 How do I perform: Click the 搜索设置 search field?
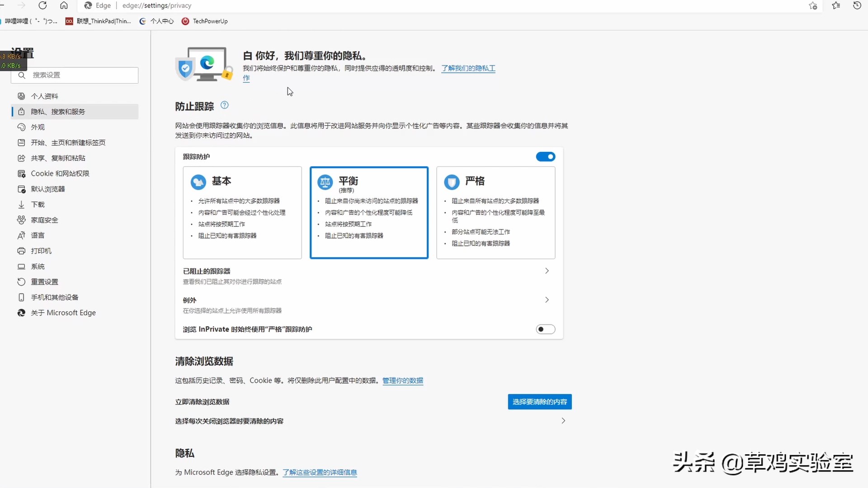75,75
